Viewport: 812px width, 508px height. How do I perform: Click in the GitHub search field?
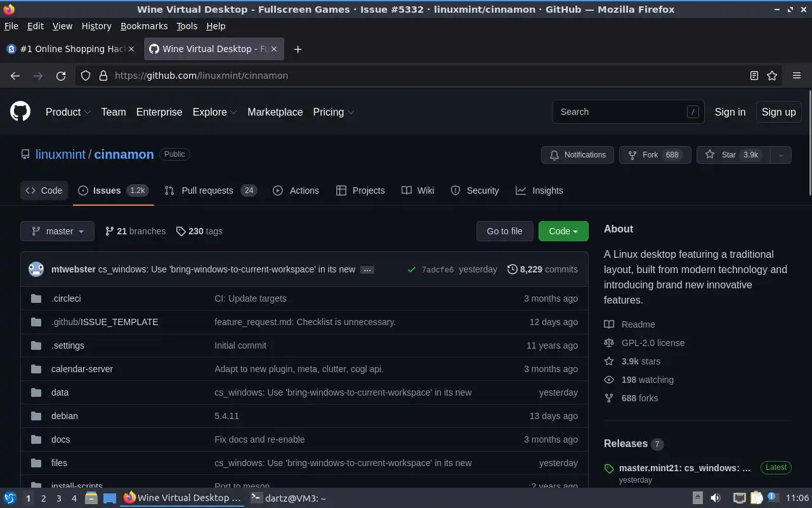click(x=628, y=112)
